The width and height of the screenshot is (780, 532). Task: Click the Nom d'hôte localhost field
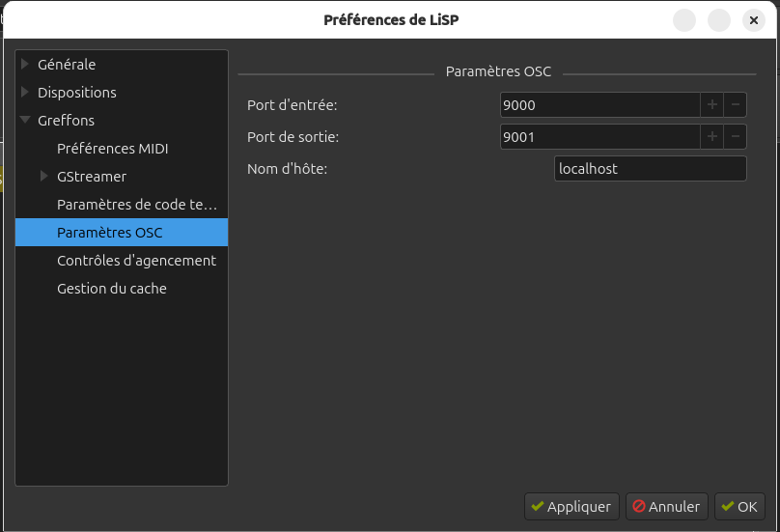pos(651,169)
